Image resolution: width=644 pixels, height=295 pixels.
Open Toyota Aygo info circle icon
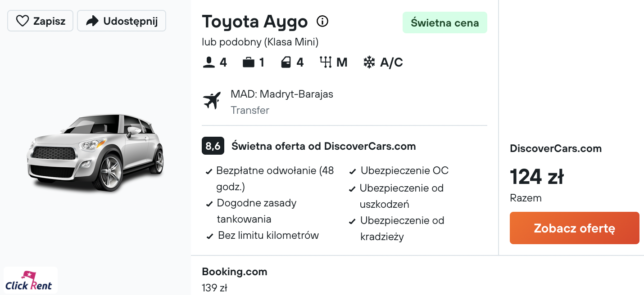[322, 21]
